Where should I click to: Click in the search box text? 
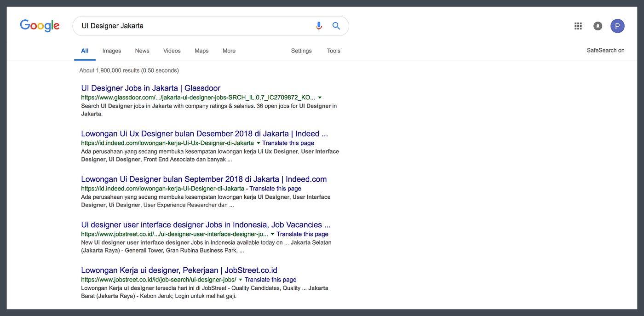click(113, 26)
